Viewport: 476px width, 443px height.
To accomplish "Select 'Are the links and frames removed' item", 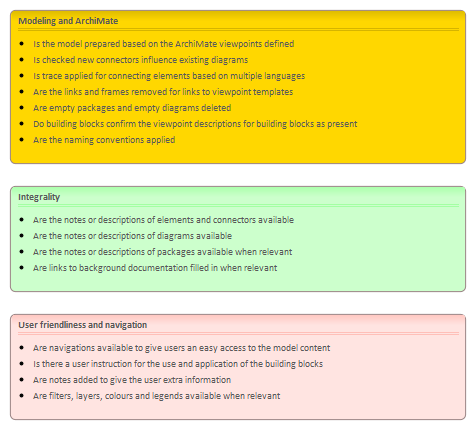I will [x=163, y=92].
